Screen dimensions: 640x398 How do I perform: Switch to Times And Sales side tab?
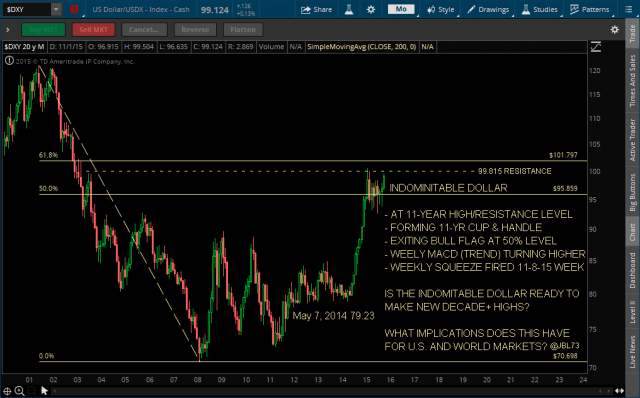[632, 80]
